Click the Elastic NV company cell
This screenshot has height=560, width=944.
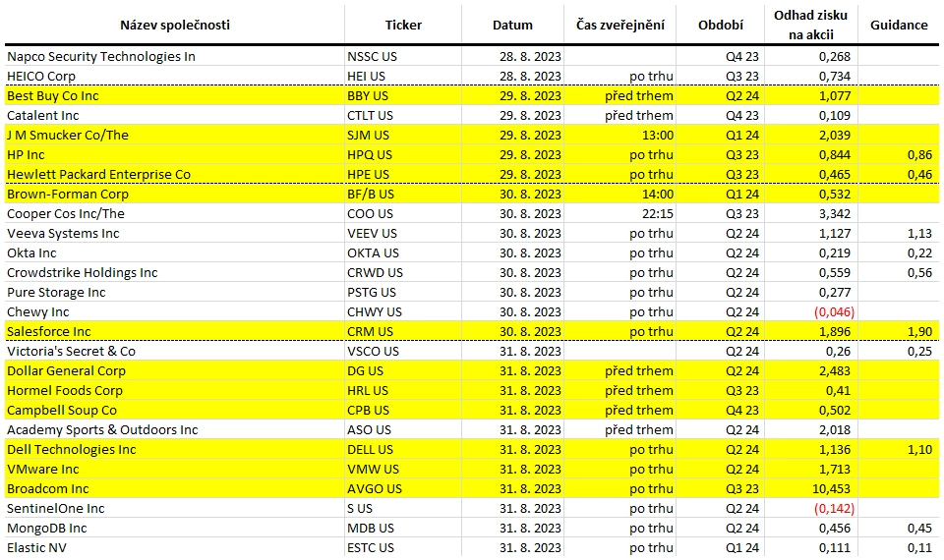pyautogui.click(x=175, y=547)
